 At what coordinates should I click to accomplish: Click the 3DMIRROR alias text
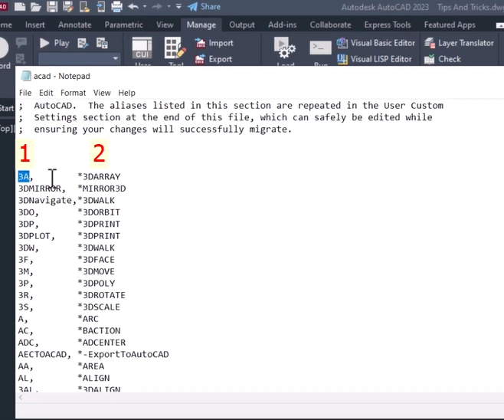(x=40, y=189)
